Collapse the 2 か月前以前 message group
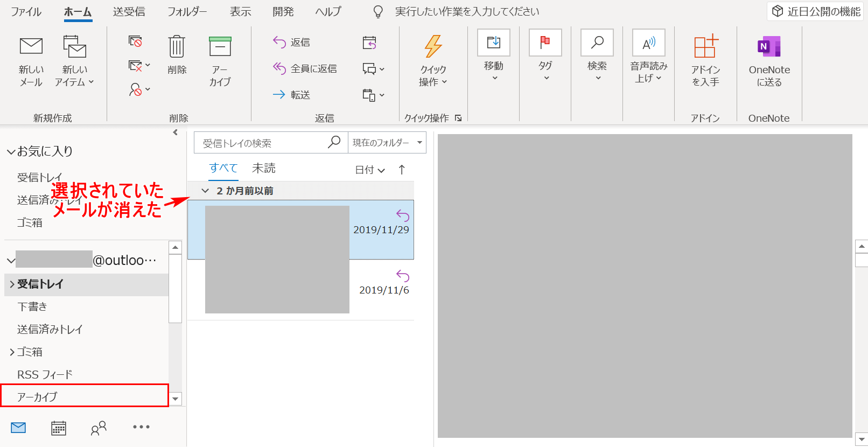This screenshot has height=447, width=868. click(205, 191)
